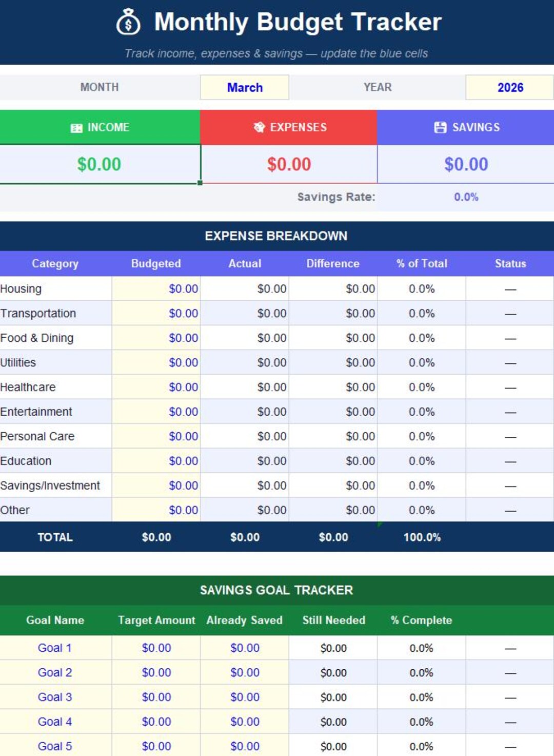Select the Goal 1 name cell

click(55, 648)
